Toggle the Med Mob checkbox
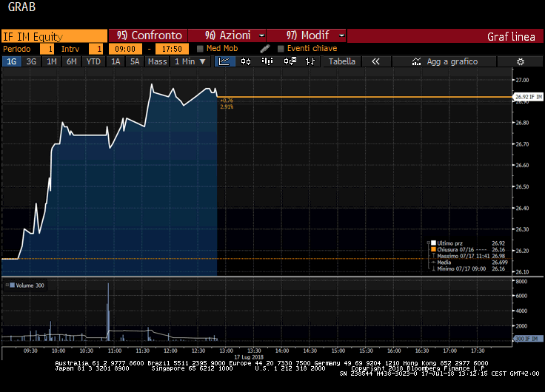The width and height of the screenshot is (545, 392). click(x=200, y=49)
